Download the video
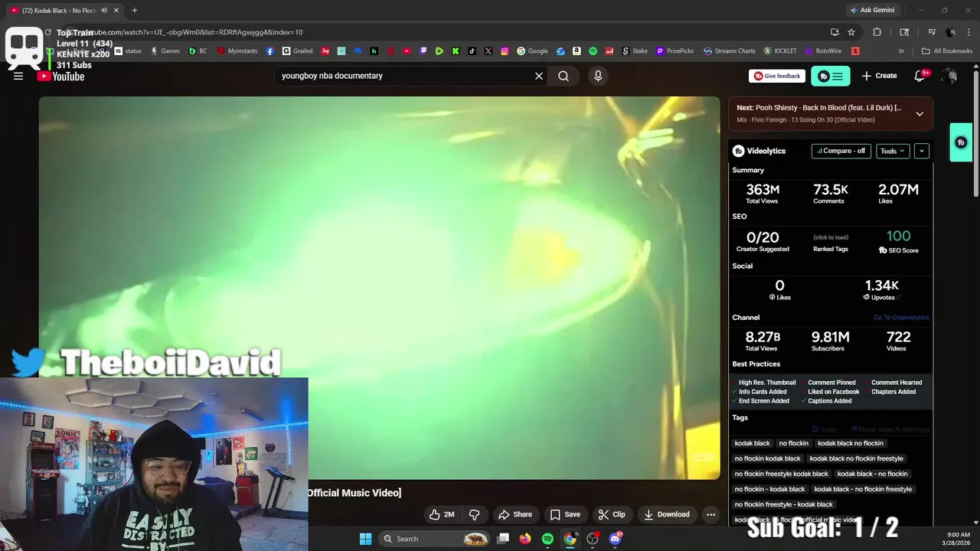This screenshot has height=551, width=980. pos(667,514)
